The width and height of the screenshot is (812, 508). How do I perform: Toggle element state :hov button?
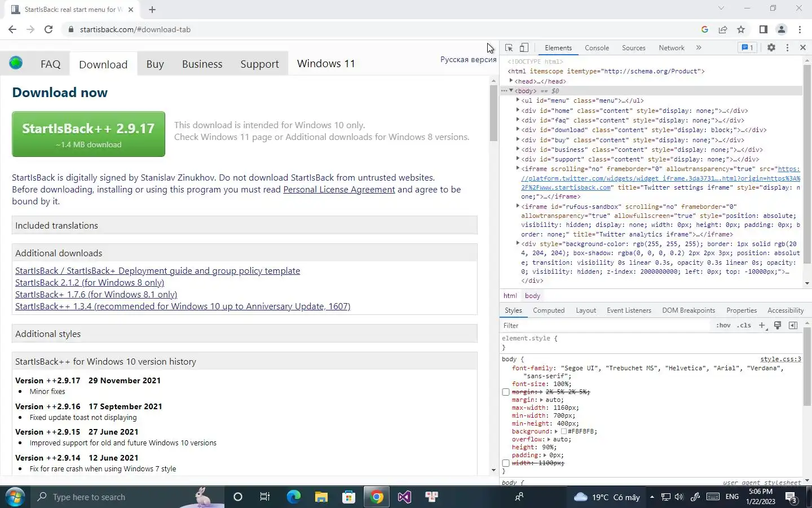click(723, 325)
